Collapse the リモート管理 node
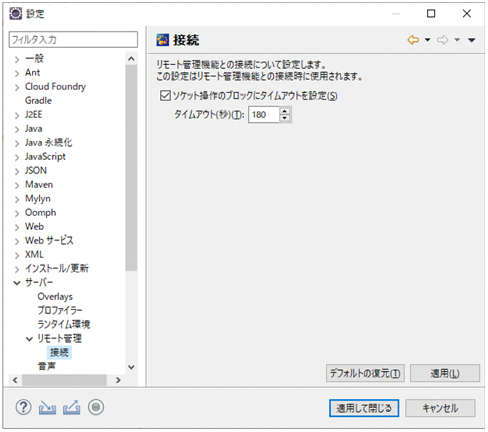The image size is (488, 432). [x=29, y=339]
